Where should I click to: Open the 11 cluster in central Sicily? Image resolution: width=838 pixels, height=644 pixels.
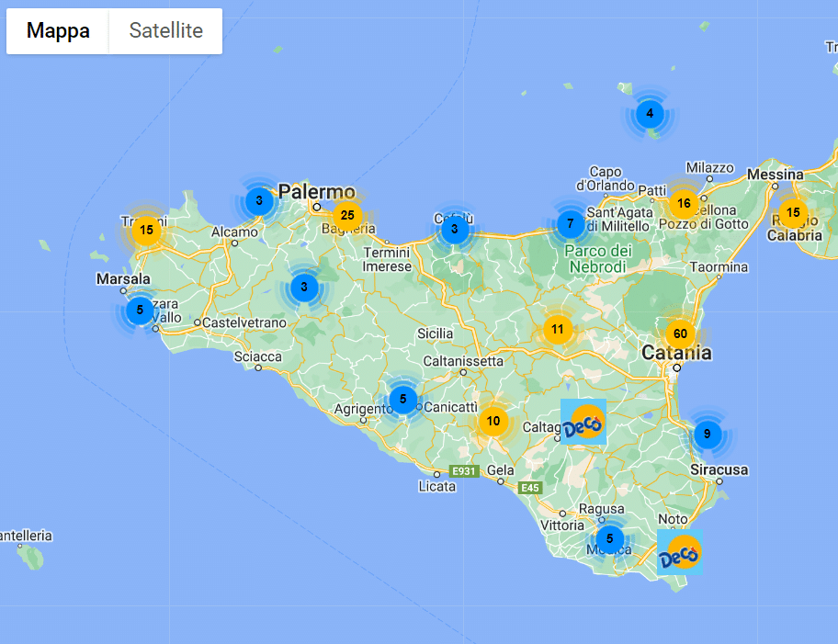pos(557,329)
